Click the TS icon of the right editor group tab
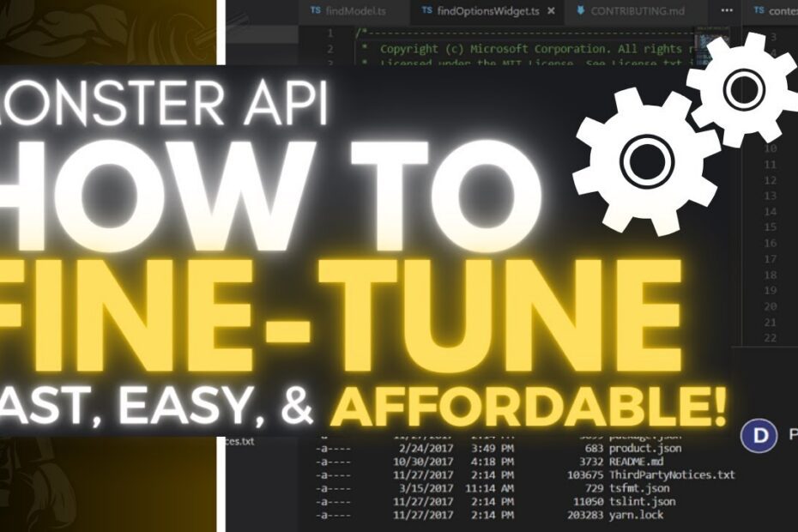This screenshot has width=798, height=532. (759, 10)
